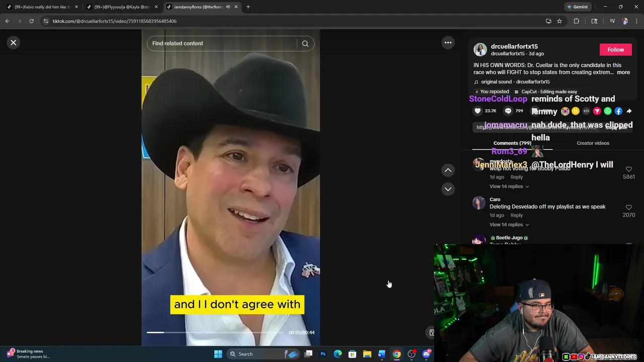This screenshot has height=362, width=644.
Task: Open the three-dot video options menu
Action: coord(448,43)
